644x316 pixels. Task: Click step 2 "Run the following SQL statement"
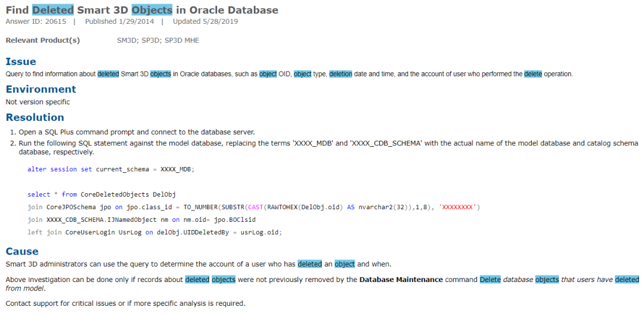[329, 147]
